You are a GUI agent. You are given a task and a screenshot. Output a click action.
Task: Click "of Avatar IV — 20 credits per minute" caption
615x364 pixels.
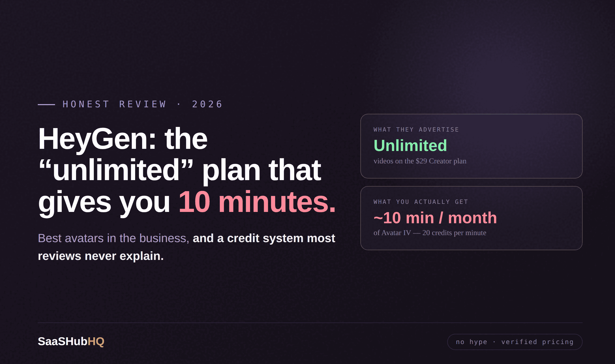click(x=430, y=233)
